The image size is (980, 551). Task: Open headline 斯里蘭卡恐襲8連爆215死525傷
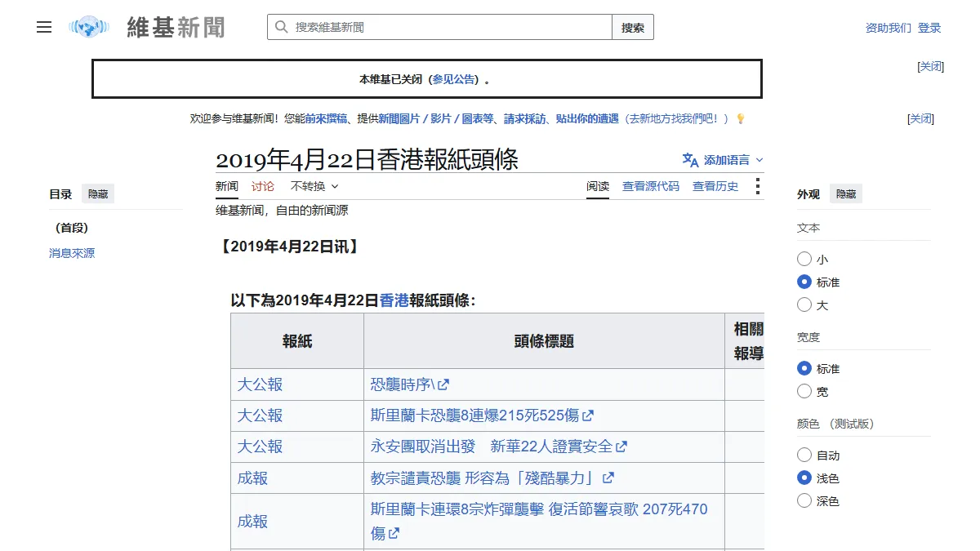475,415
